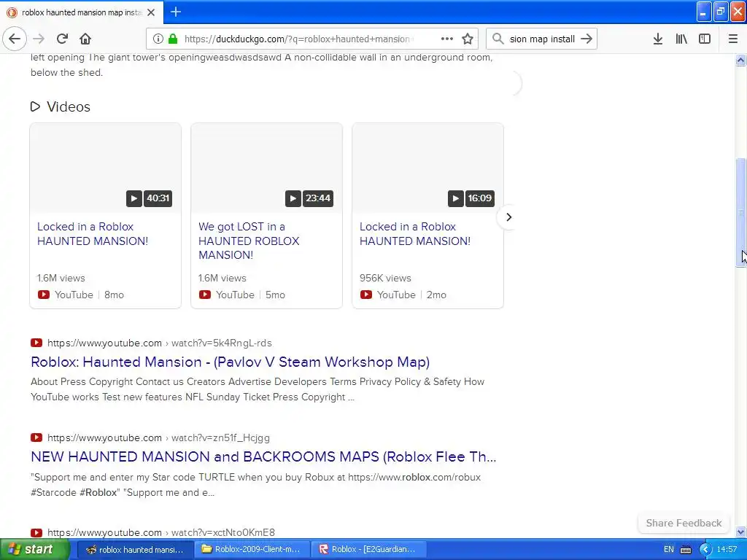Click the vertical scrollbar thumb

pos(740,212)
